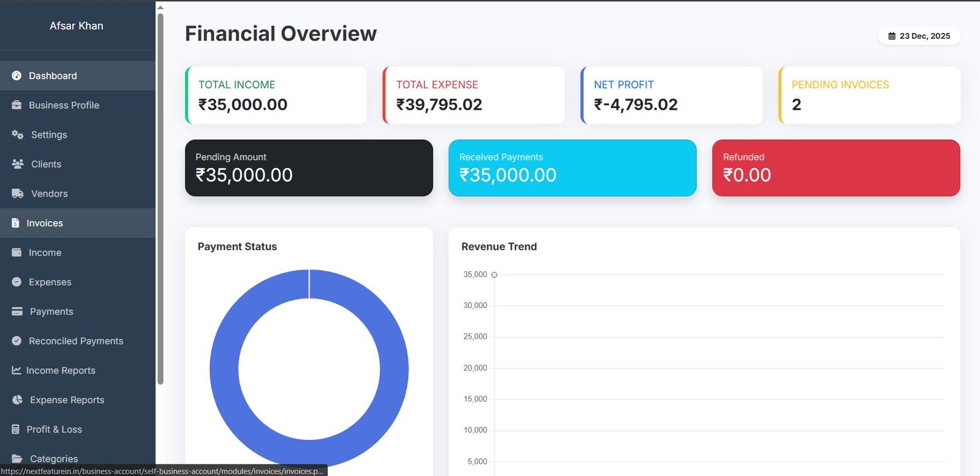Click the Clients people icon
Viewport: 980px width, 476px height.
(18, 164)
